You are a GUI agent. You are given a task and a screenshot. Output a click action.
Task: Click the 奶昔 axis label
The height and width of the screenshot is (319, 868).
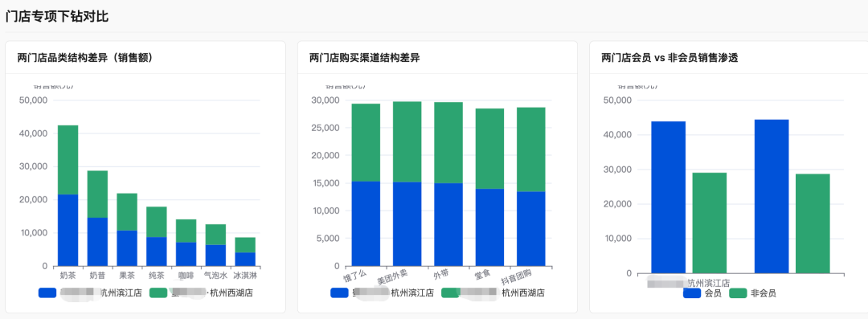tap(97, 275)
